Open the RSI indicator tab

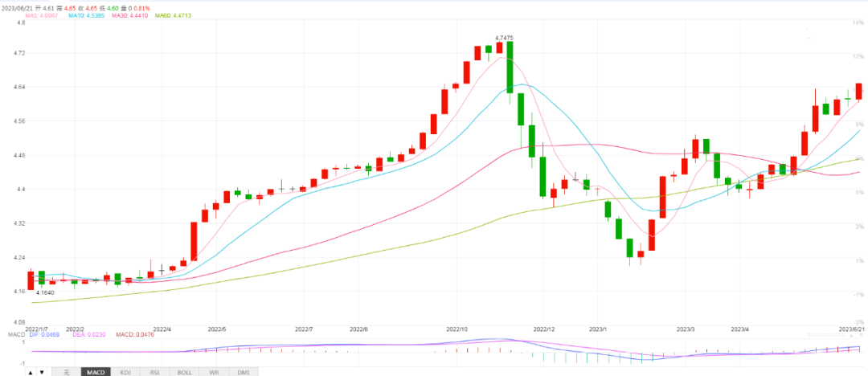pyautogui.click(x=154, y=372)
